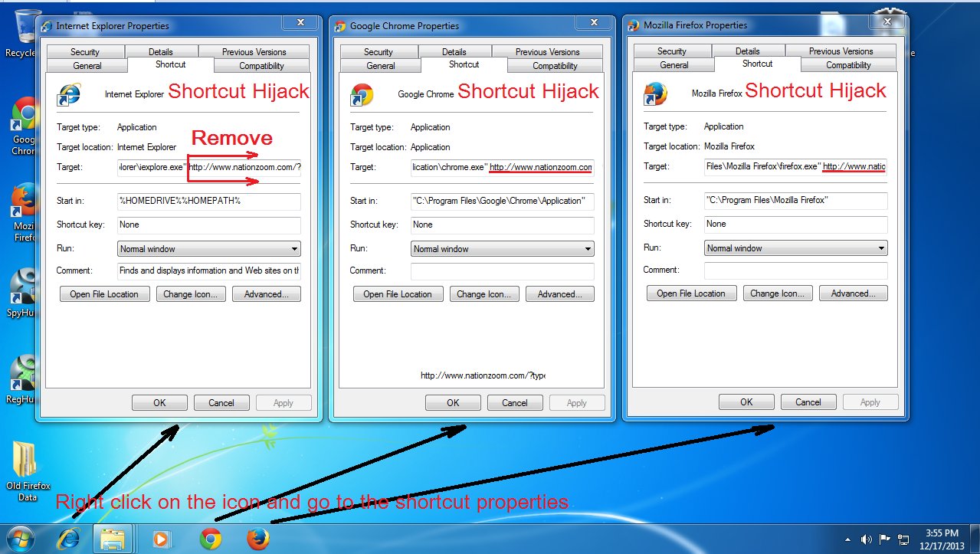Confirm with OK in Internet Explorer Properties
This screenshot has width=980, height=554.
click(x=159, y=403)
